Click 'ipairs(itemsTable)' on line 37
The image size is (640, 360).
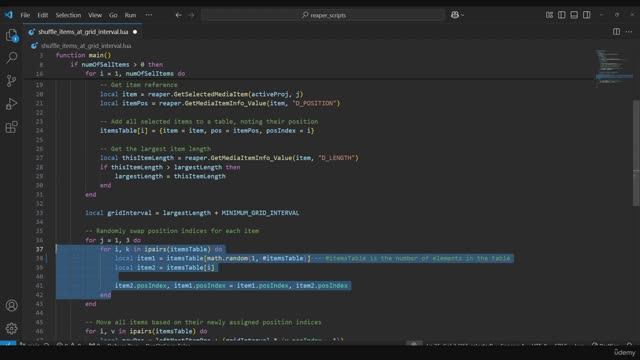coord(177,249)
